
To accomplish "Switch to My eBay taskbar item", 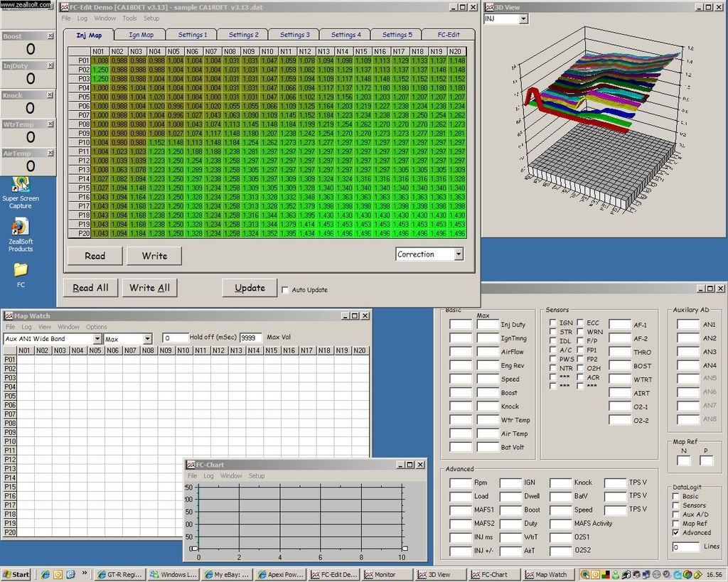I will pos(227,575).
